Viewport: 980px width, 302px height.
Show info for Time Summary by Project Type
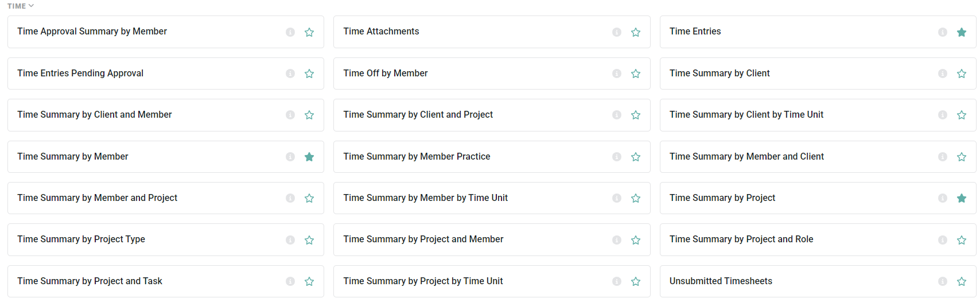[290, 240]
